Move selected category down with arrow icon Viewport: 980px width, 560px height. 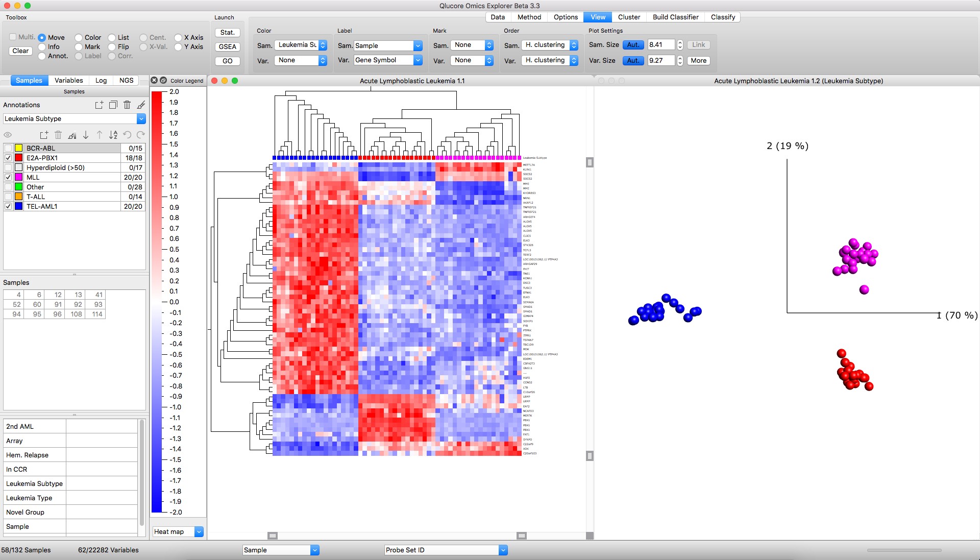point(86,135)
